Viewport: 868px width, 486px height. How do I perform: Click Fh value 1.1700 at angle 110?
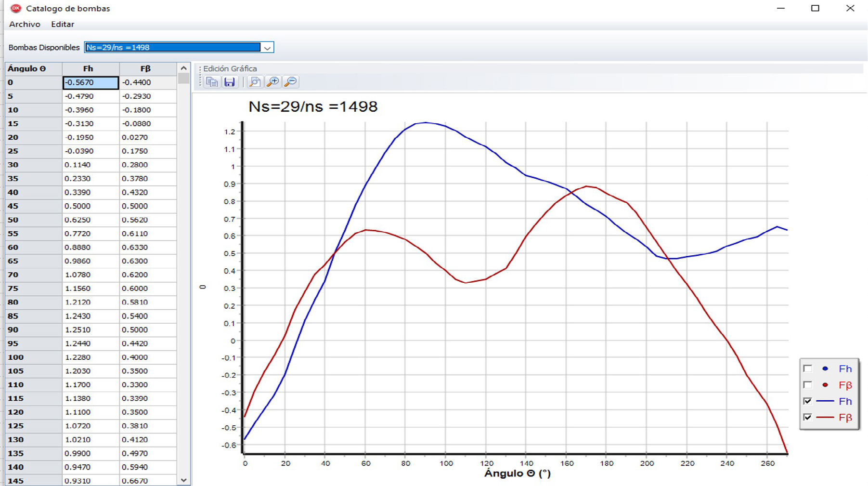[x=91, y=385]
